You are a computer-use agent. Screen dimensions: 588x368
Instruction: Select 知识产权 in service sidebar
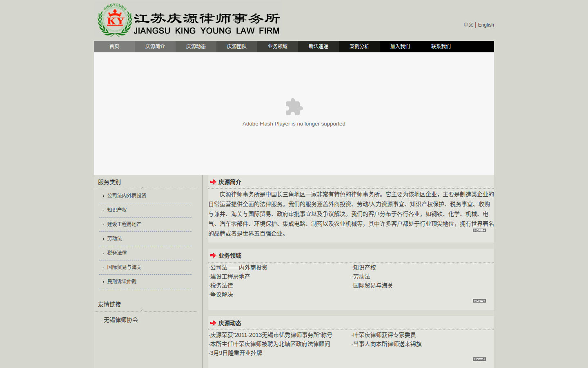pyautogui.click(x=117, y=210)
